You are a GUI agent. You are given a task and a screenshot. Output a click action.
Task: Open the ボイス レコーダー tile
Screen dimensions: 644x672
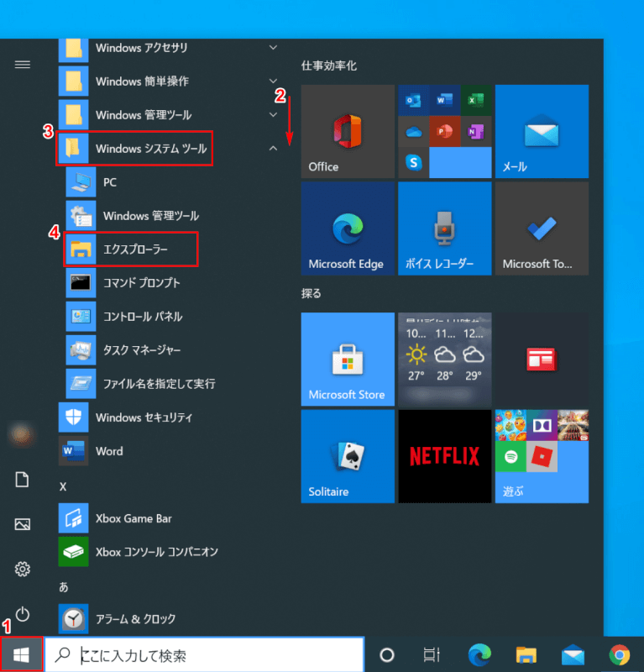445,228
